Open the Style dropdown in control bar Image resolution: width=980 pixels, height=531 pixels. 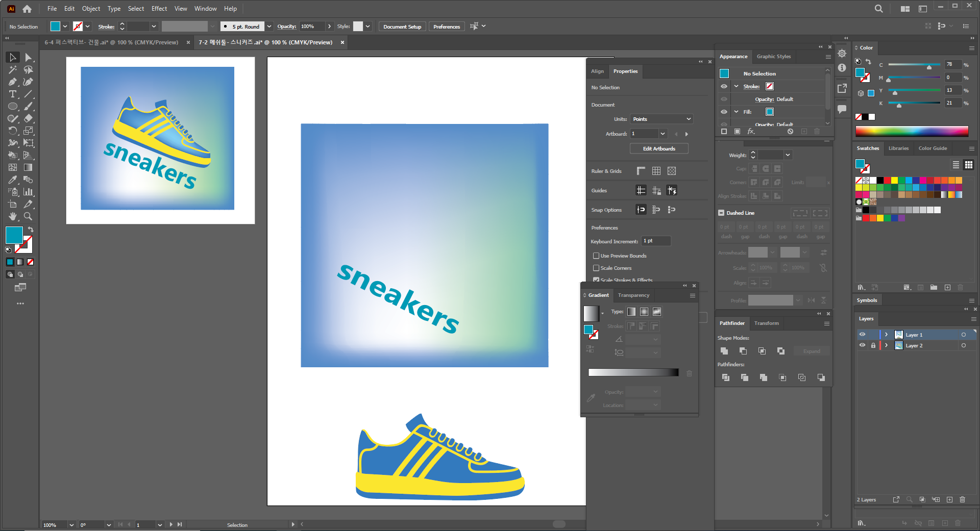[x=367, y=27]
